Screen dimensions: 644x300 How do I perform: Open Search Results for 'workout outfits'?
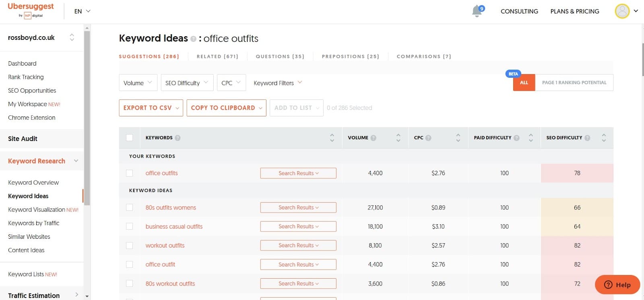[298, 245]
